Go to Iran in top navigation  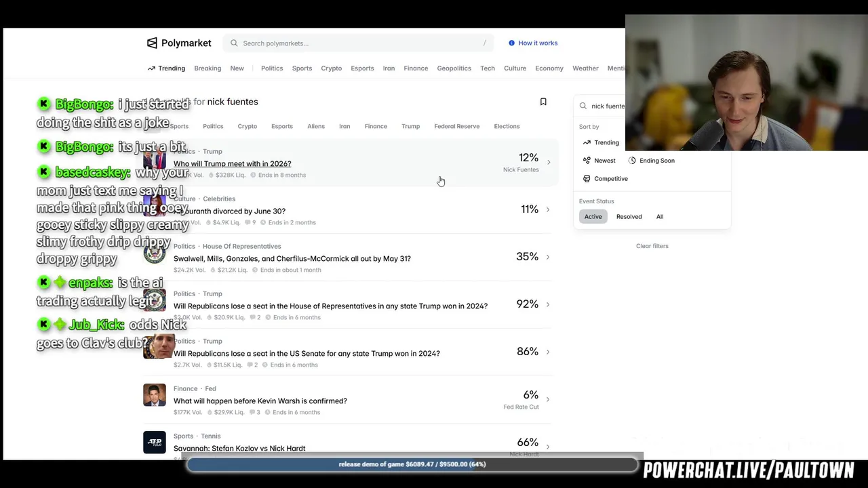click(389, 68)
